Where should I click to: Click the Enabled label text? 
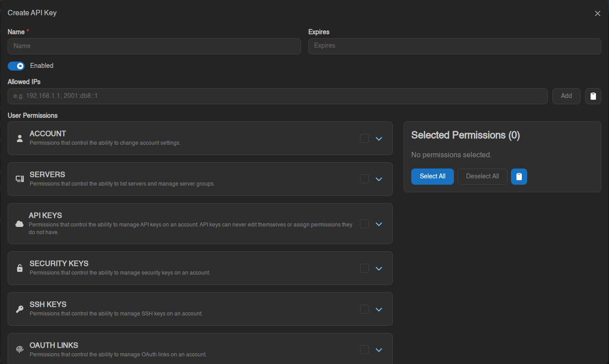coord(42,66)
